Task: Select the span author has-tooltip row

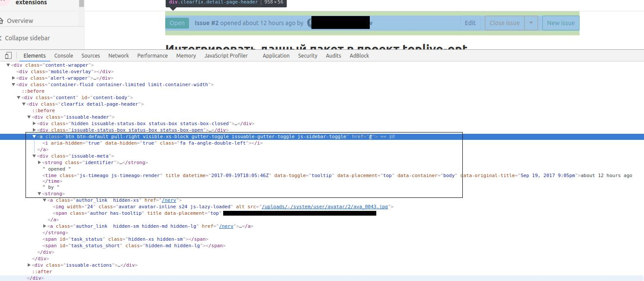Action: (x=215, y=213)
